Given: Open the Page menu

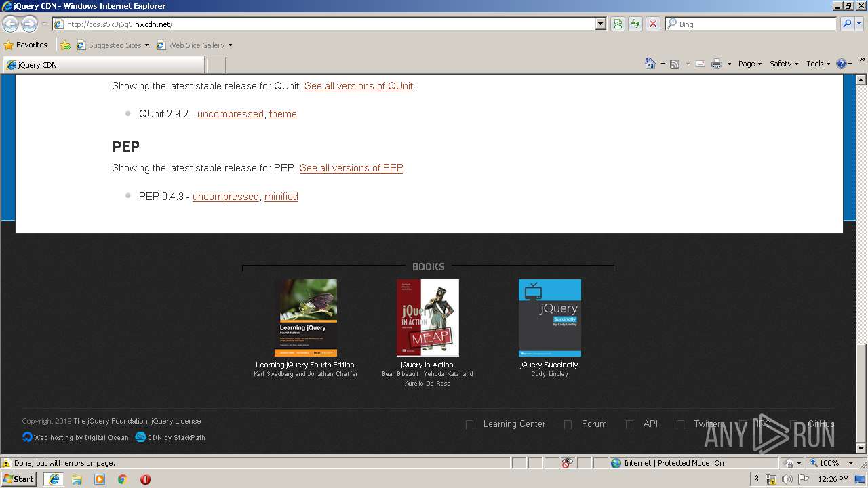Looking at the screenshot, I should click(x=749, y=64).
